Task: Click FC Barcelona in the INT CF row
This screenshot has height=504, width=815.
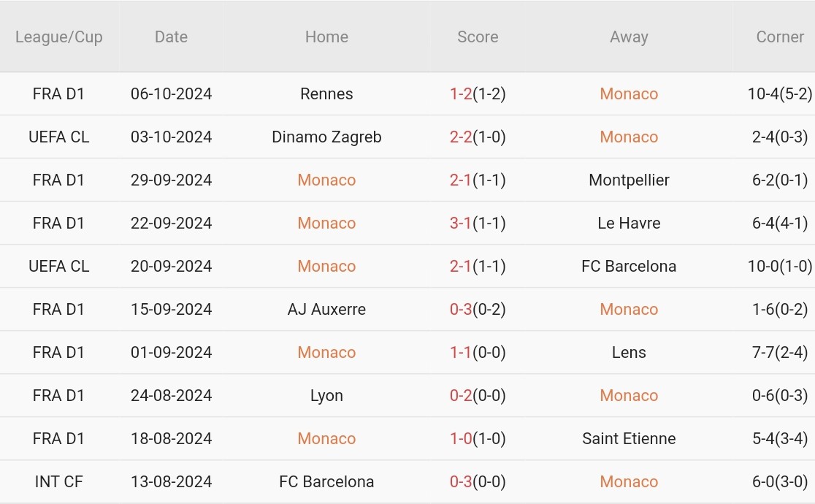Action: click(326, 481)
